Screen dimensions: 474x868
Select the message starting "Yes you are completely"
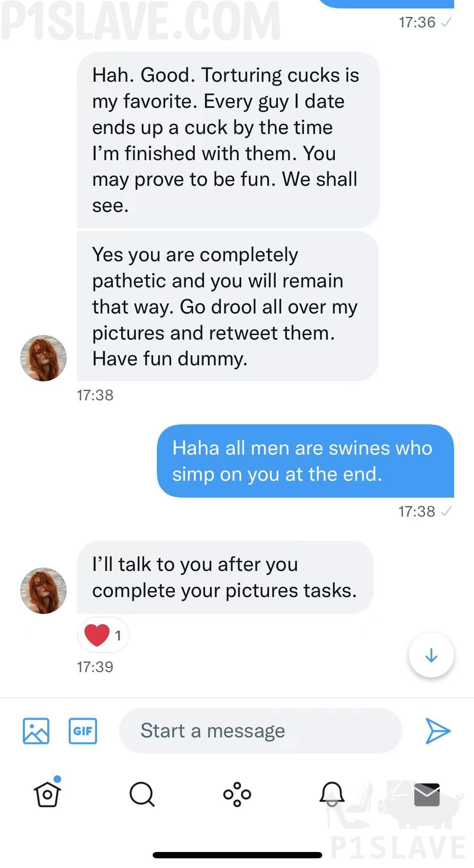coord(227,306)
